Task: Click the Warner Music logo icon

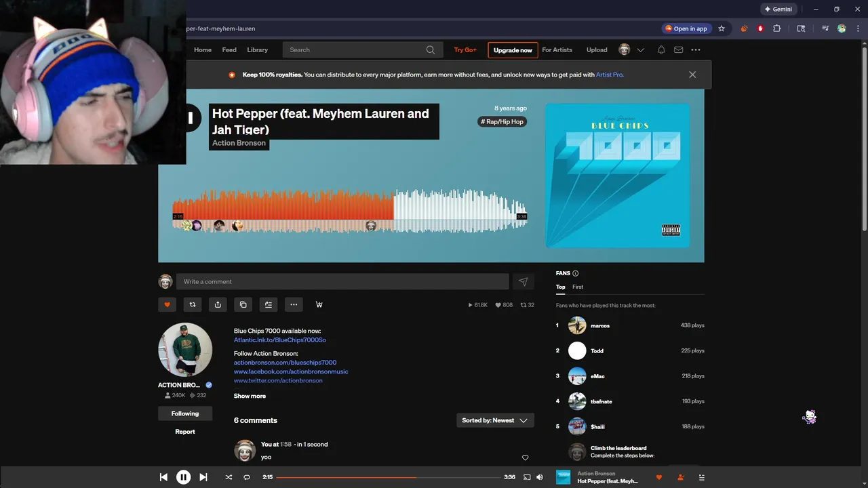Action: pos(319,304)
